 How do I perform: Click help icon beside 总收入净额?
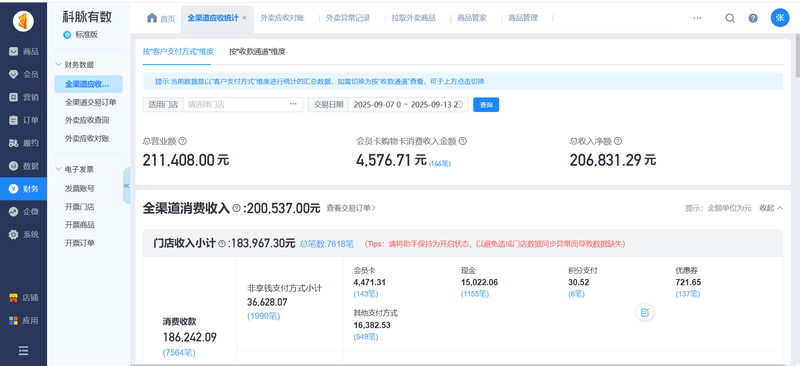click(618, 141)
